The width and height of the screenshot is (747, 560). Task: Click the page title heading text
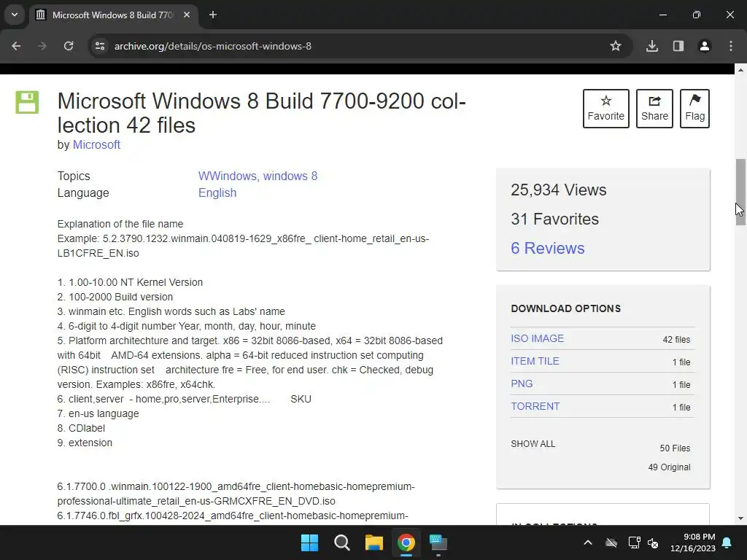261,113
